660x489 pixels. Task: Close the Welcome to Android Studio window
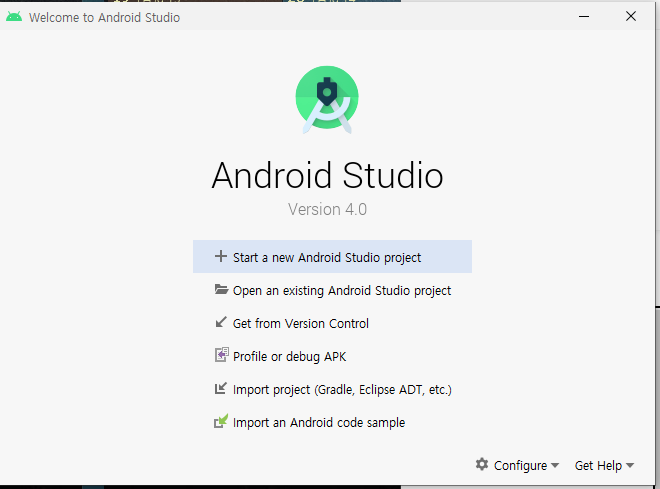click(x=631, y=16)
